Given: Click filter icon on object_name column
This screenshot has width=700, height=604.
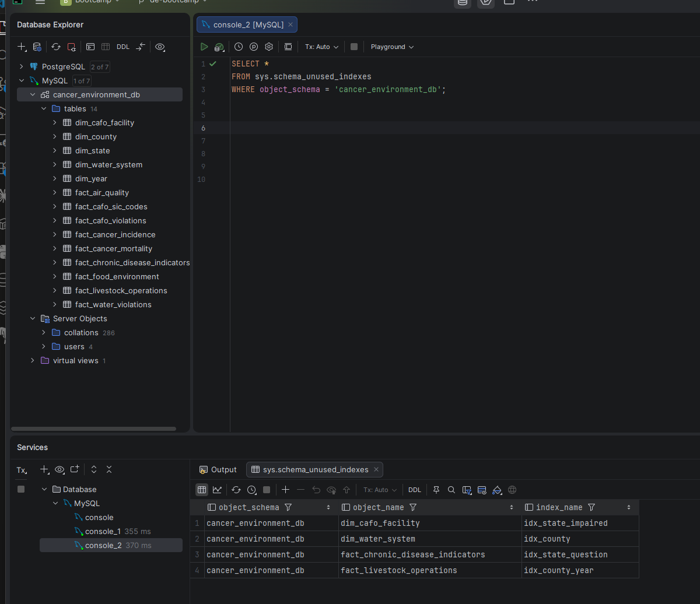Looking at the screenshot, I should pos(413,507).
